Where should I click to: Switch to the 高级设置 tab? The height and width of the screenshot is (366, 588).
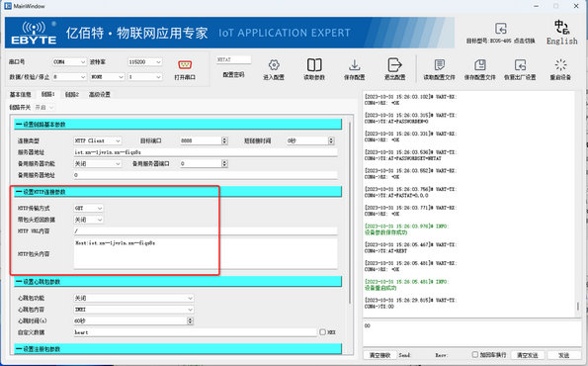coord(100,95)
